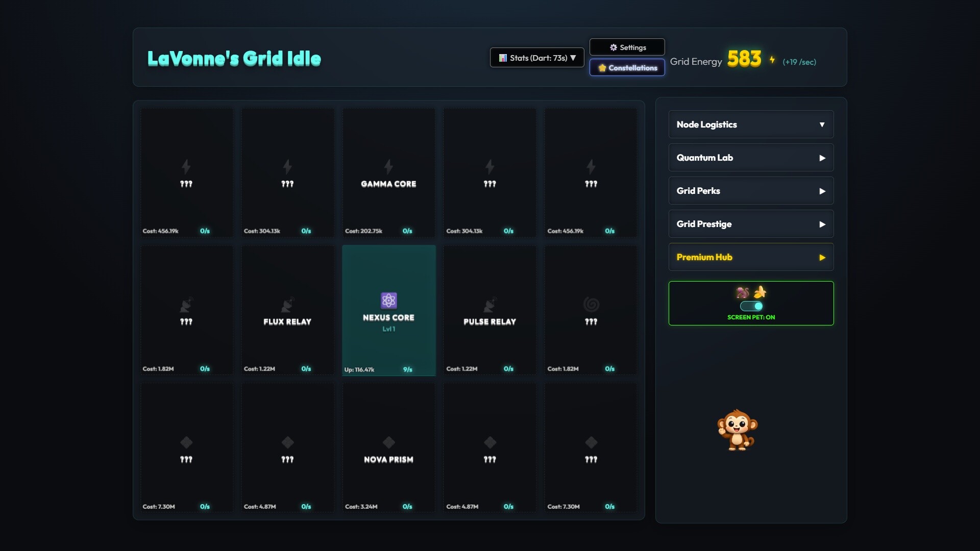This screenshot has width=980, height=551.
Task: Open the Settings button
Action: tap(627, 47)
